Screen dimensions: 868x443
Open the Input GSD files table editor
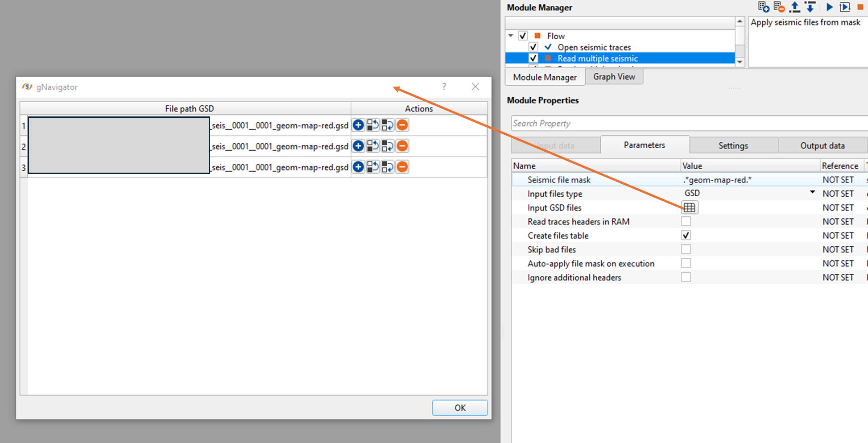(x=690, y=207)
